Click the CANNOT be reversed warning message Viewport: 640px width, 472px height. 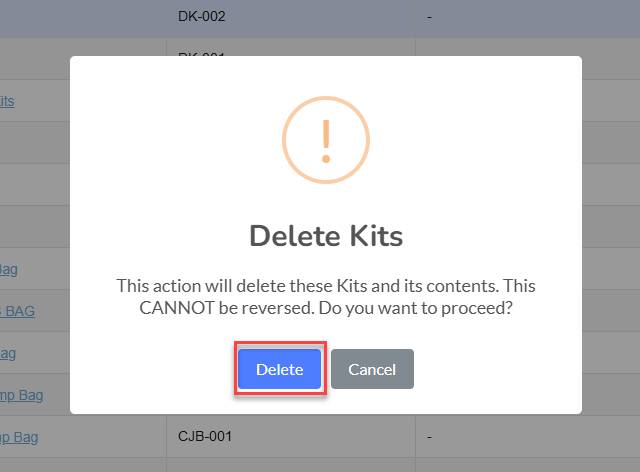(326, 297)
